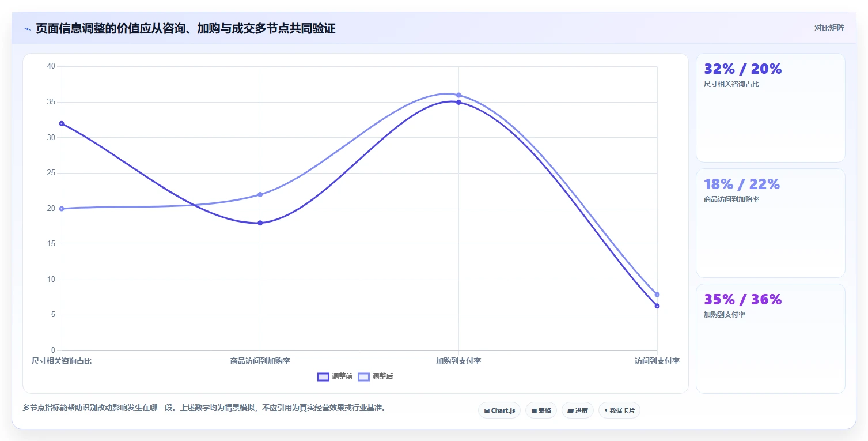868x441 pixels.
Task: Click the 调整前 point at 尺寸相关咨询占比 (32)
Action: click(62, 123)
